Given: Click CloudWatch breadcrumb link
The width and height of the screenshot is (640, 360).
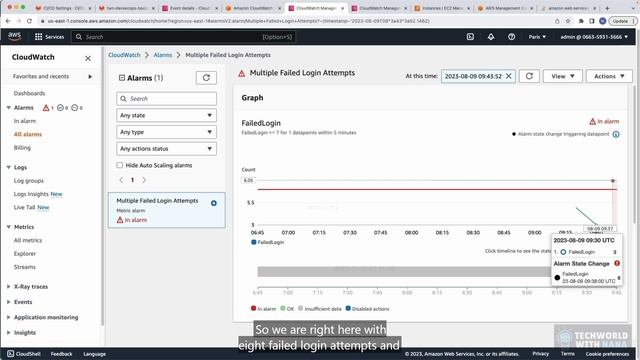Looking at the screenshot, I should pyautogui.click(x=124, y=55).
